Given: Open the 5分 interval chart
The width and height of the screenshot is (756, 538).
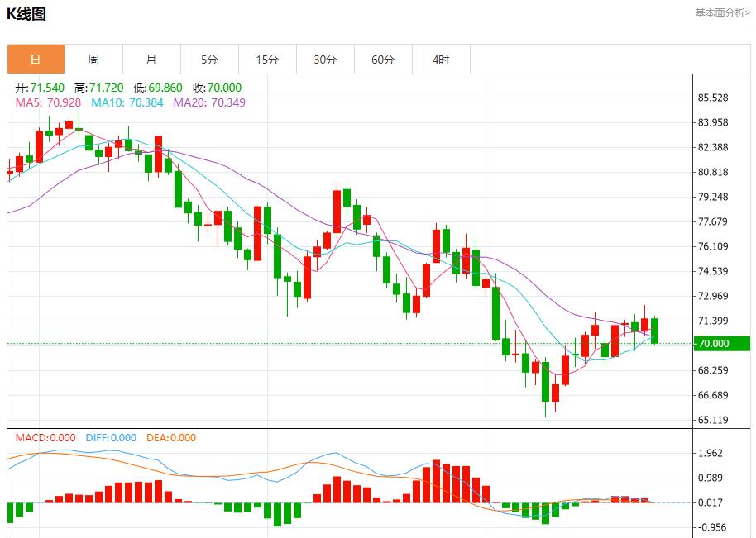Looking at the screenshot, I should [x=209, y=60].
